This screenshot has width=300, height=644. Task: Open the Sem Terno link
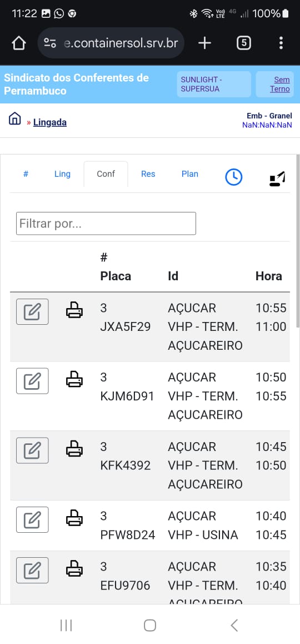point(280,84)
